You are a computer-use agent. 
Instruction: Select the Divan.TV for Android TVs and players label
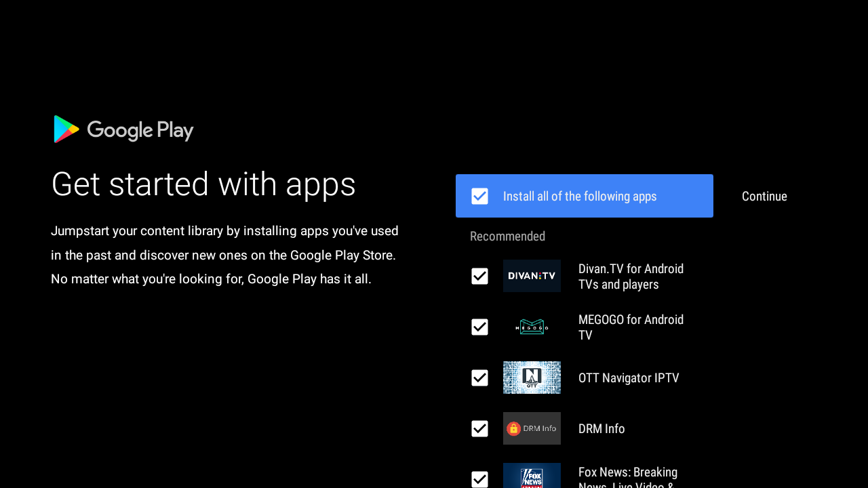pyautogui.click(x=631, y=277)
